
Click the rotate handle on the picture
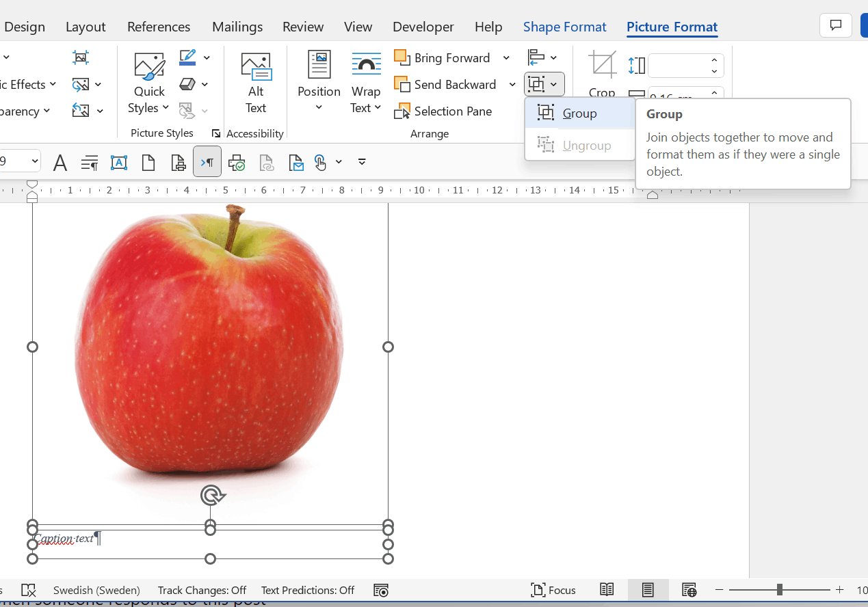click(212, 495)
